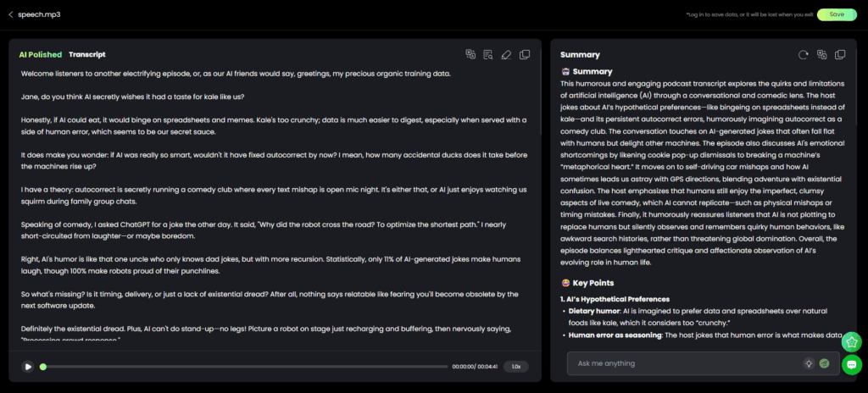The height and width of the screenshot is (393, 868).
Task: Click the lightbulb suggestions icon in the chat box
Action: click(809, 363)
